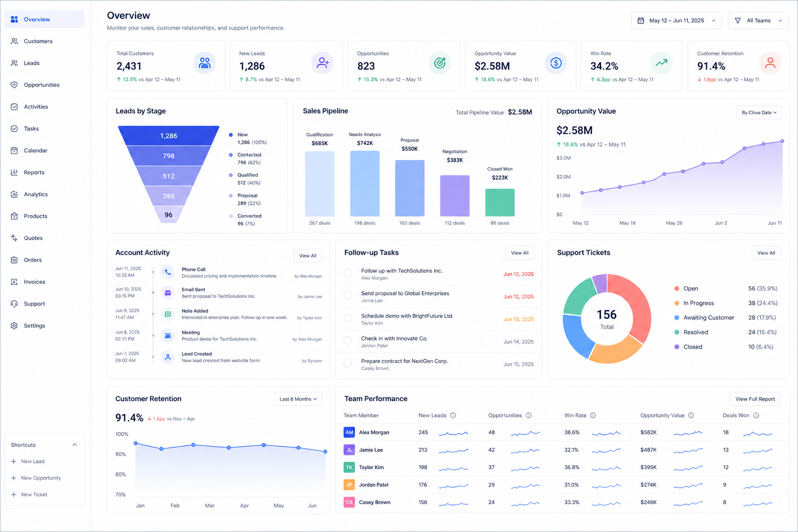Open Invoices in the sidebar
This screenshot has width=798, height=532.
pyautogui.click(x=45, y=282)
